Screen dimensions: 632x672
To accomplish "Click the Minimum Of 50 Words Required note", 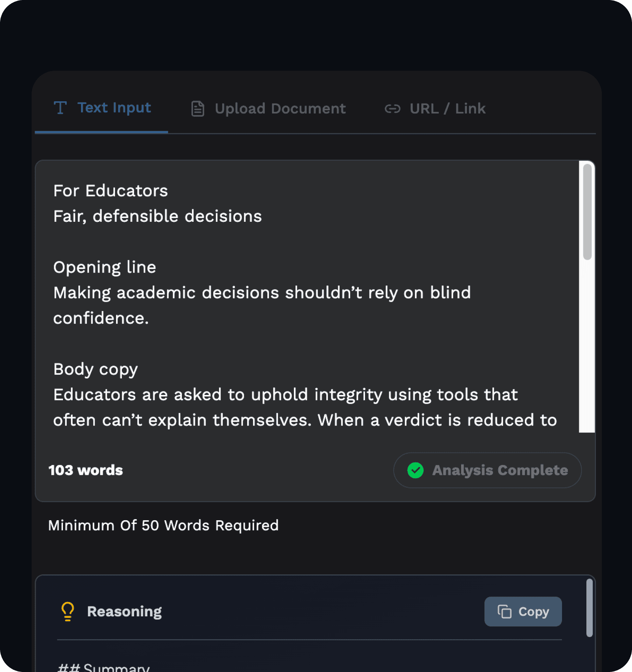I will tap(164, 525).
